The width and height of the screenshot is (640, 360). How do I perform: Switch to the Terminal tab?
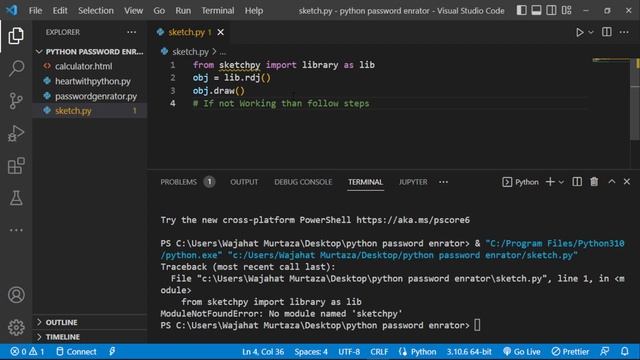point(365,182)
